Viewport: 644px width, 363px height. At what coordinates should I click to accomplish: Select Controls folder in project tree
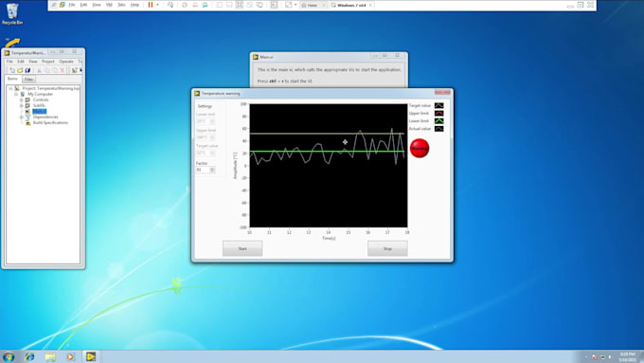point(41,100)
